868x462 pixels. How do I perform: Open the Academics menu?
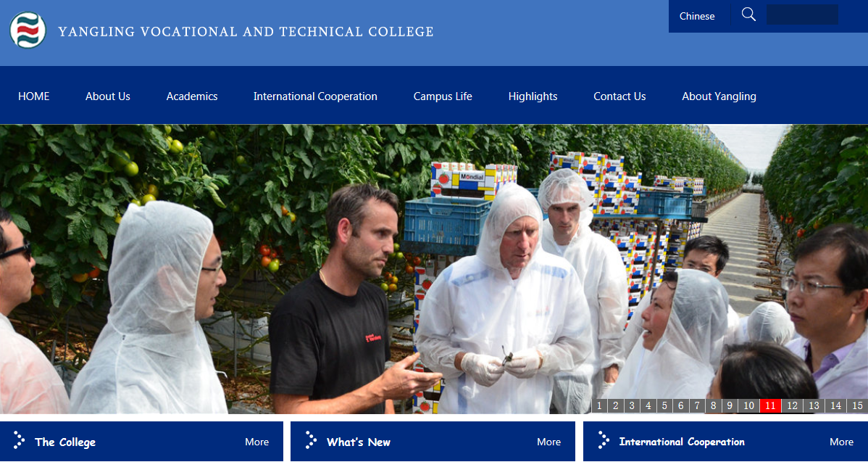click(192, 96)
